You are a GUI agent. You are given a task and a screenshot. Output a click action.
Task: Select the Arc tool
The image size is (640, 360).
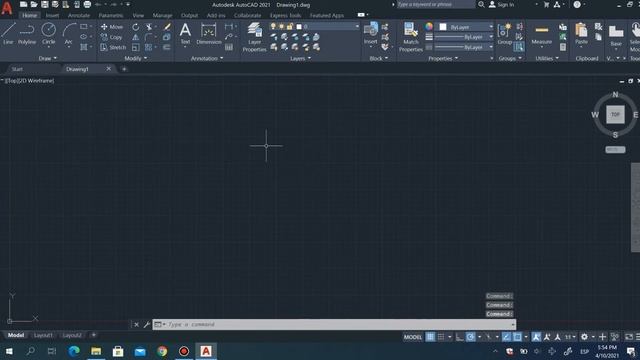(69, 33)
